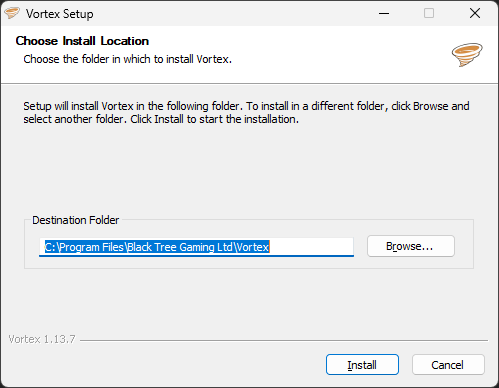Close the Vortex Setup window

[475, 13]
